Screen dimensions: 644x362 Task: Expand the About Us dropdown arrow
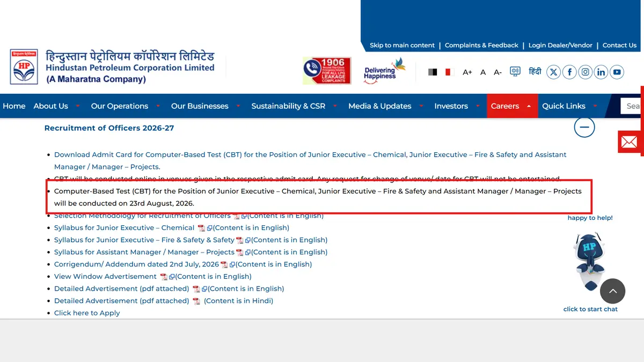[77, 106]
